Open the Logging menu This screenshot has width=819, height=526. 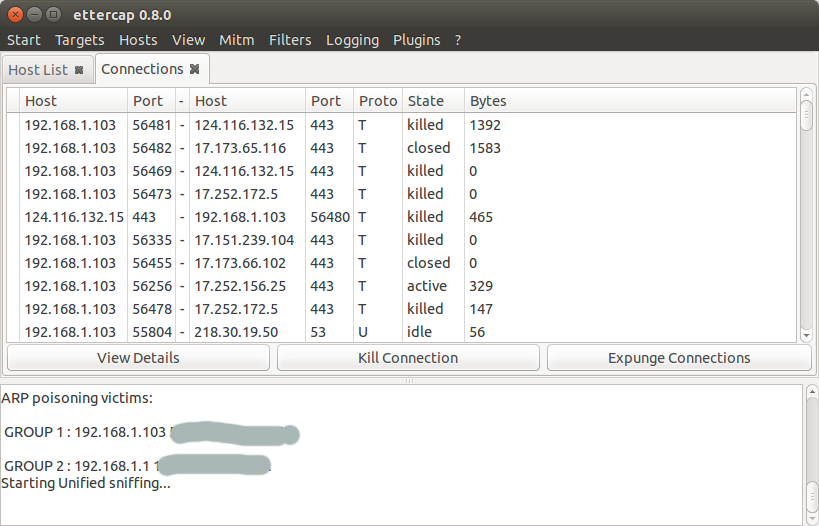[352, 40]
